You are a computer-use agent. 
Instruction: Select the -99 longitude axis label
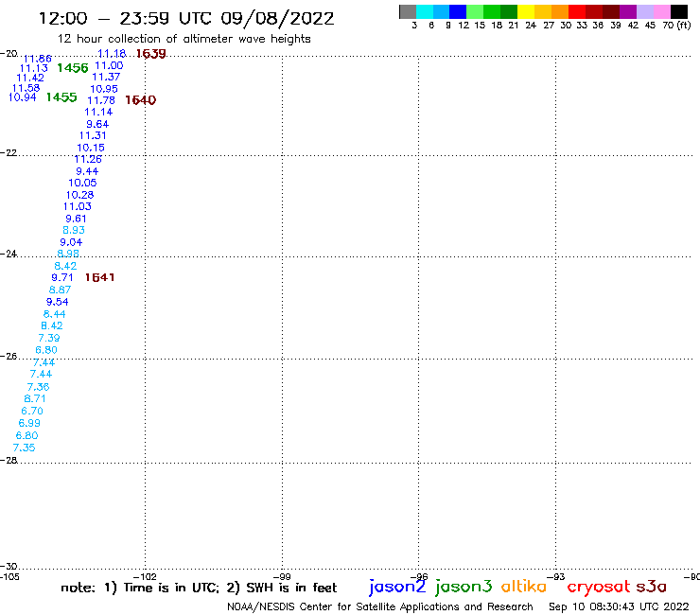pos(282,576)
